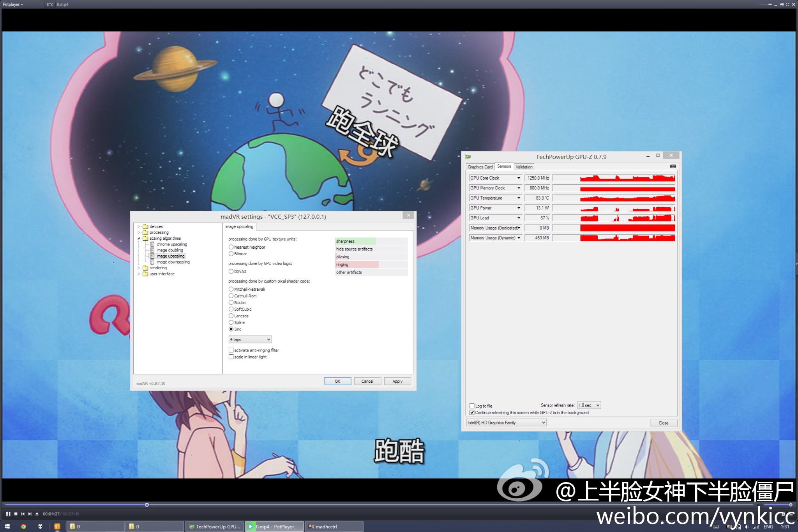Screen dimensions: 798x532
Task: Expand the rendering folder in tree
Action: coord(139,268)
